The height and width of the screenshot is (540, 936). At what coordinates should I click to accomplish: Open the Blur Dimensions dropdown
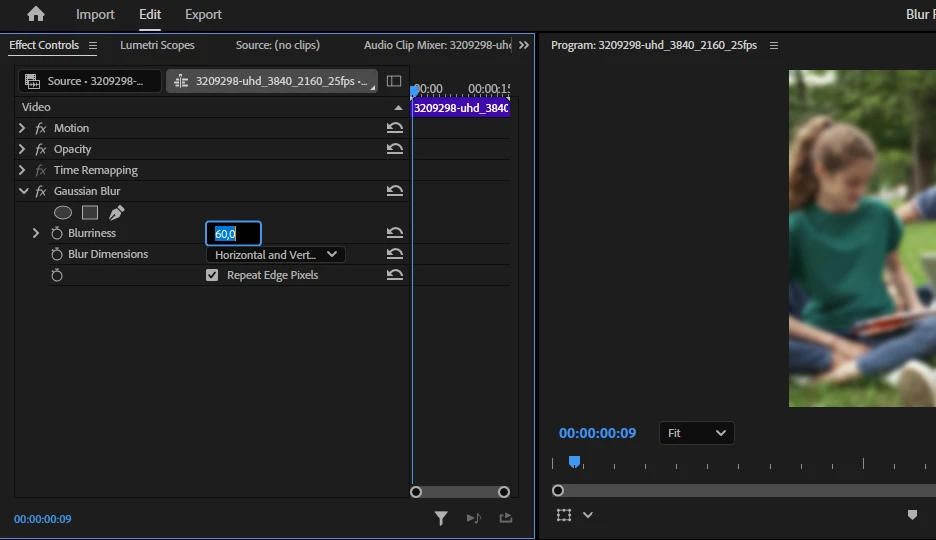[x=276, y=255]
